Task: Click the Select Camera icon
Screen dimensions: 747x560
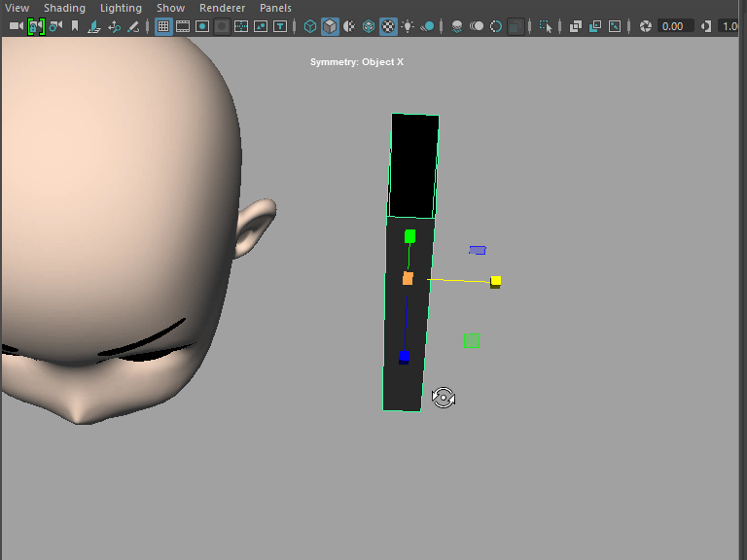Action: (16, 26)
